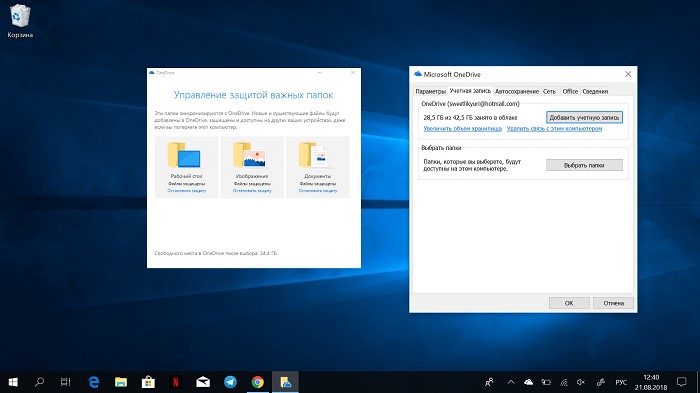This screenshot has width=700, height=393.
Task: Open the Mail app from the taskbar
Action: coord(203,382)
